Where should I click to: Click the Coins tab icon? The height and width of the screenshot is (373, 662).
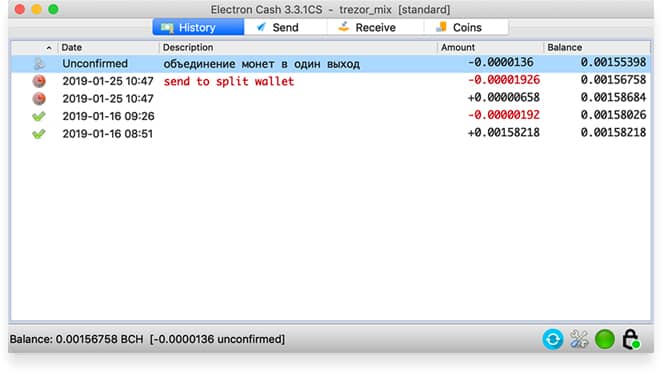(441, 27)
